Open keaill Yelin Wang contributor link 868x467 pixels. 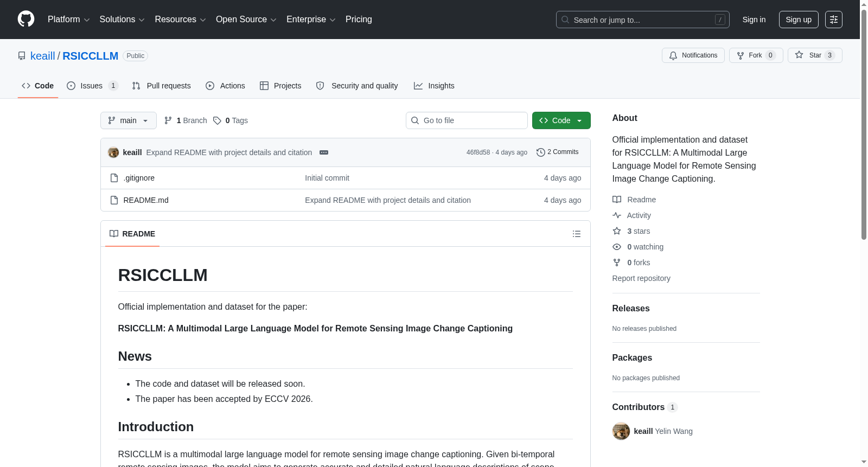pos(663,431)
